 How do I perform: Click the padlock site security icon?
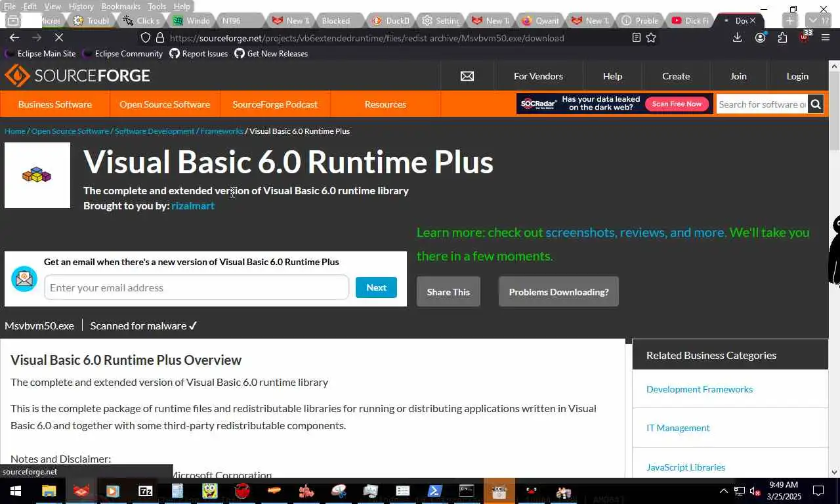tap(160, 38)
